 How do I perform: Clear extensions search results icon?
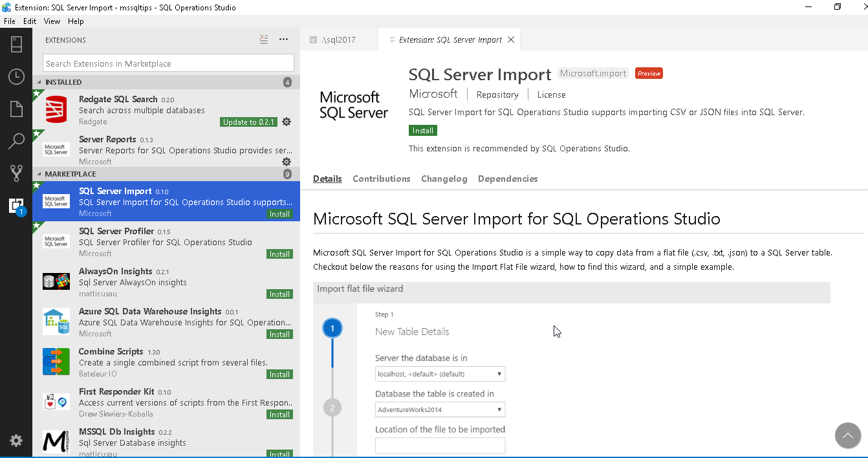[264, 39]
